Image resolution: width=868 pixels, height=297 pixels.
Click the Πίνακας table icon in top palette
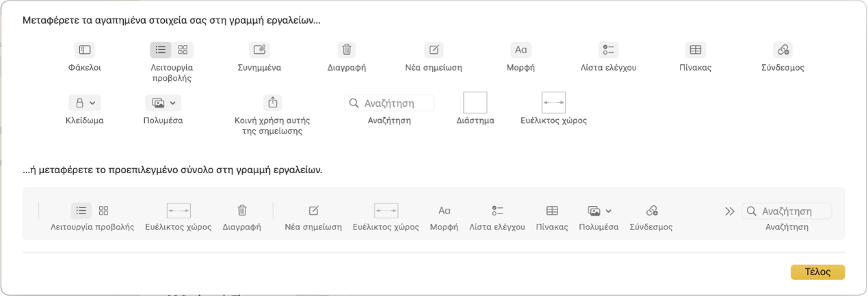[x=695, y=50]
